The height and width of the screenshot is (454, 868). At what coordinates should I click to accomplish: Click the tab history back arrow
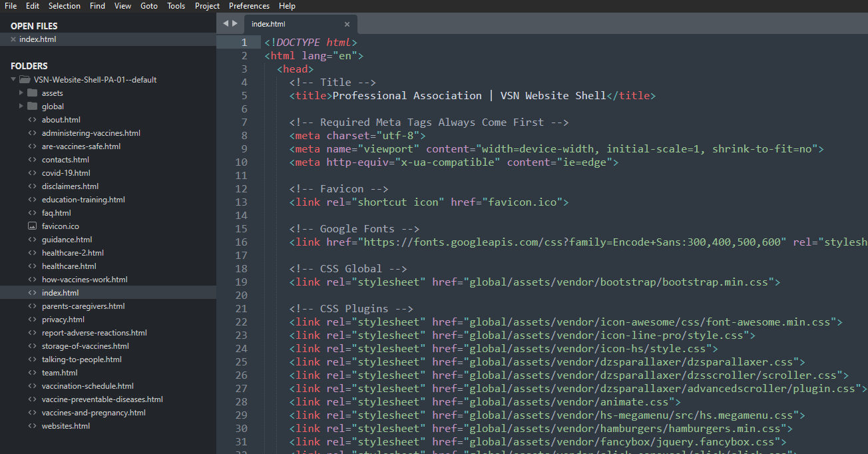[x=226, y=23]
